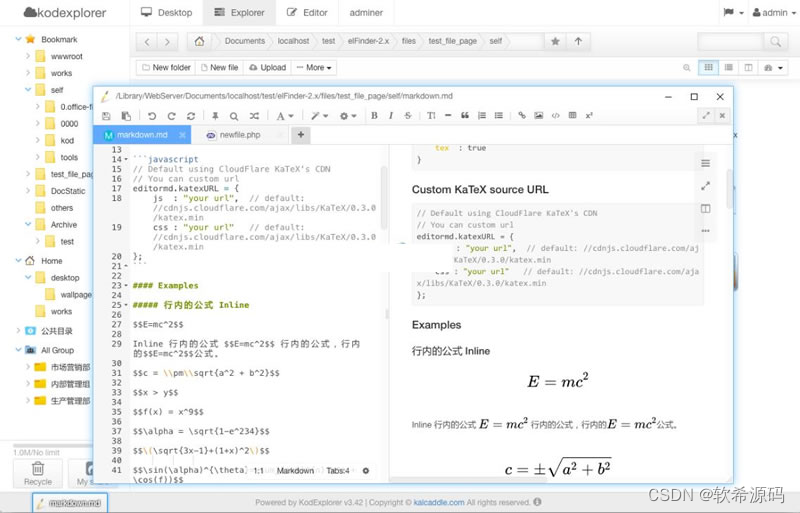
Task: Open the adminer tab in top navigation
Action: tap(366, 13)
